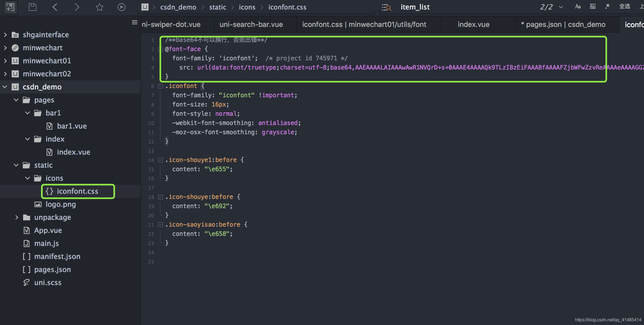644x325 pixels.
Task: Save file with the floppy disk icon
Action: pyautogui.click(x=33, y=7)
